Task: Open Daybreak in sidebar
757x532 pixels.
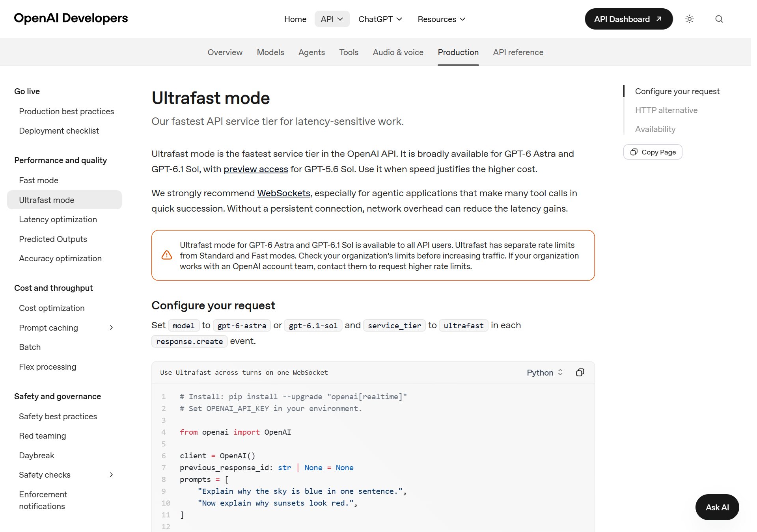Action: tap(37, 456)
